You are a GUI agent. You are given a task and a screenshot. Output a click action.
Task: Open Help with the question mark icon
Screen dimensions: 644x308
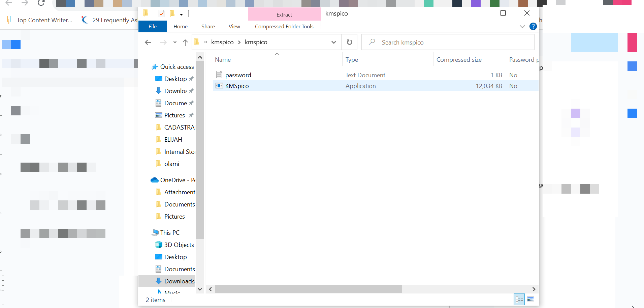tap(533, 26)
